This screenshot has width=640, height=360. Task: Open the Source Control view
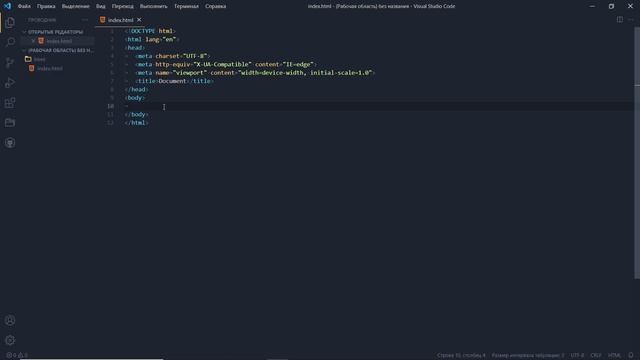[x=10, y=62]
